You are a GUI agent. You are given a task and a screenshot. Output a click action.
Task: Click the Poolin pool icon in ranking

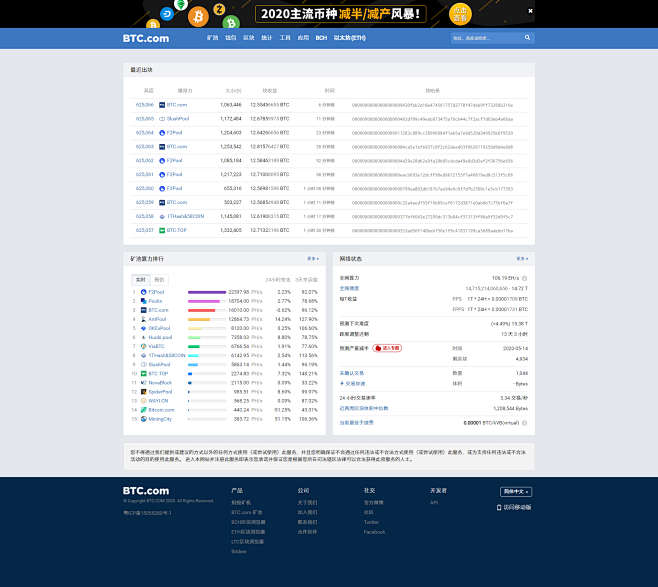pos(143,301)
